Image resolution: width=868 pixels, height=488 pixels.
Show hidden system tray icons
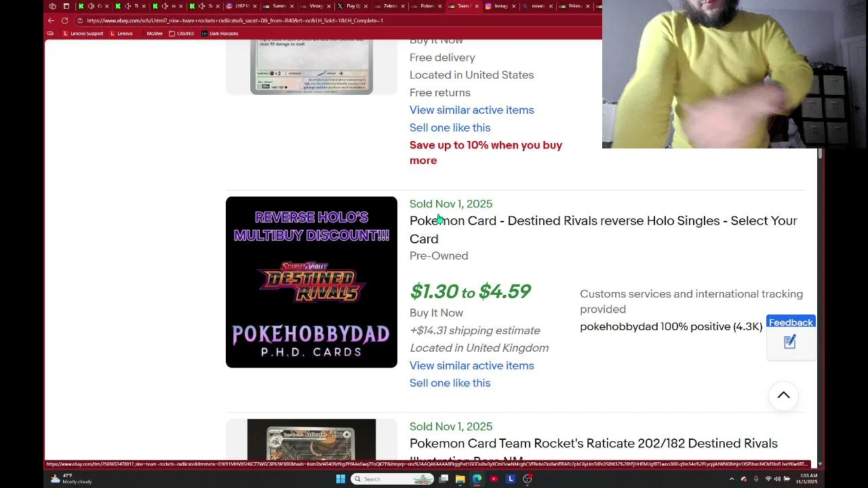[731, 479]
